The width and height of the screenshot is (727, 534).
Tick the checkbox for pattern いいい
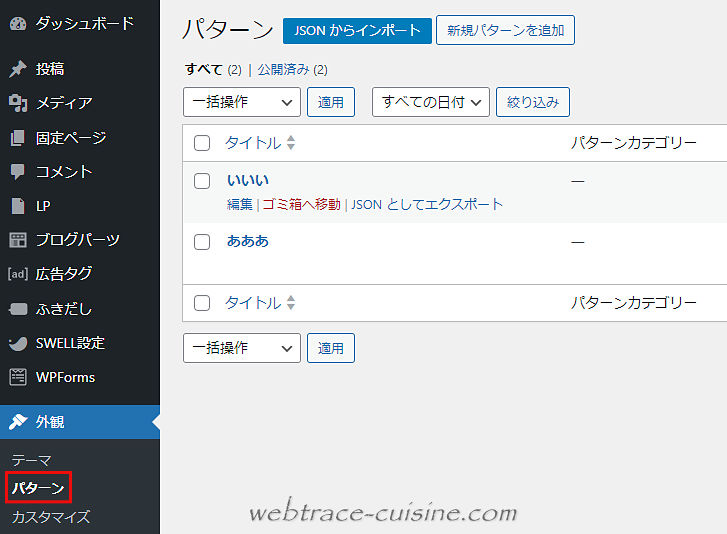[x=202, y=181]
